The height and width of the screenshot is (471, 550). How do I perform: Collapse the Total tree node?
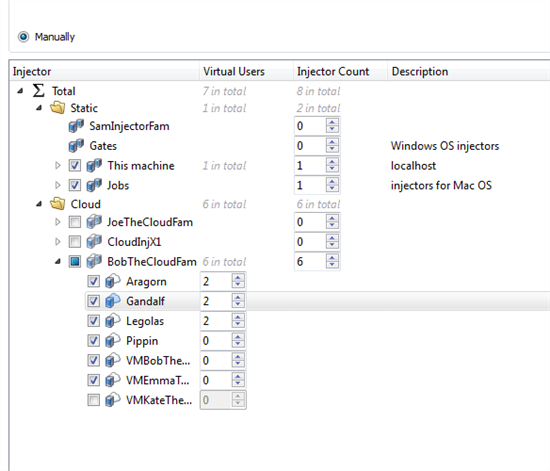[20, 91]
